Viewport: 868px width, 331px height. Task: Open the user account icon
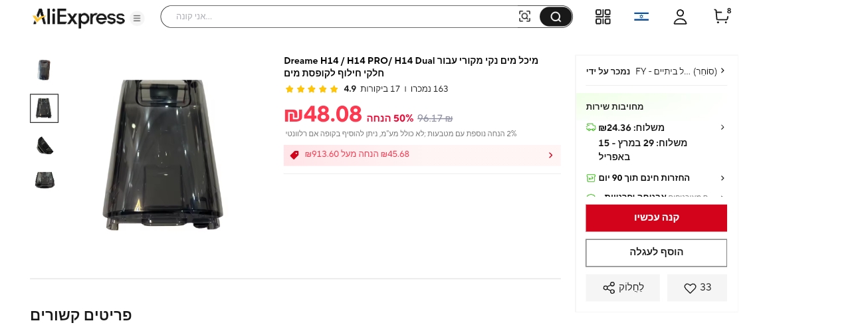pos(680,17)
